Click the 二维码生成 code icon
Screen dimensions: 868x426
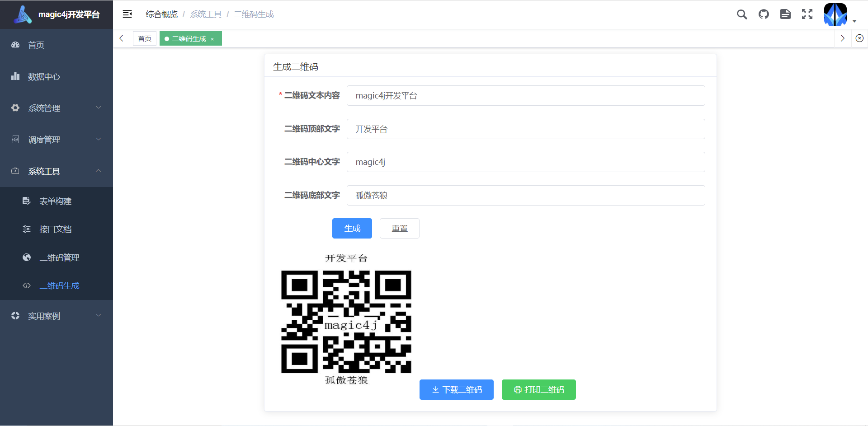(x=27, y=286)
